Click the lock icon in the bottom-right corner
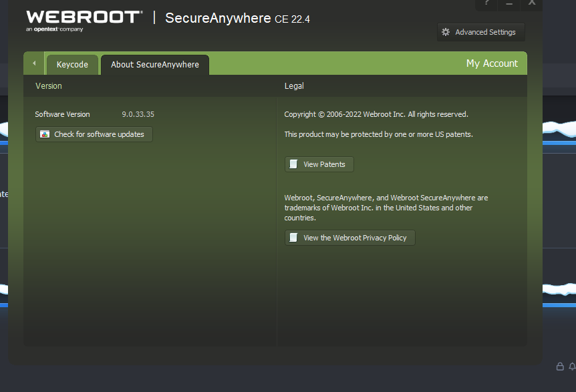576x392 pixels. coord(560,366)
